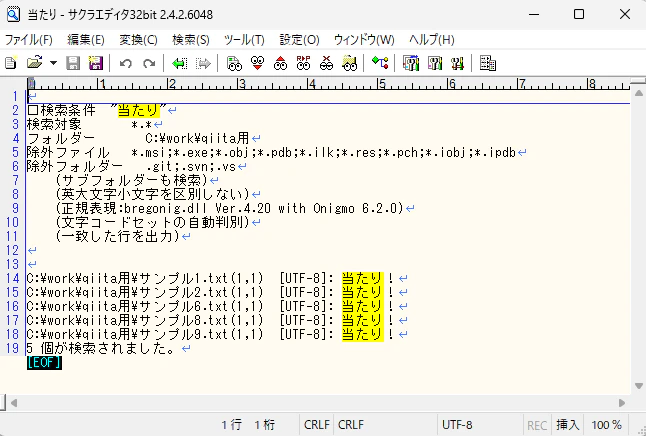Click the excluded files list on line 5
Screen dimensions: 646x436
(323, 152)
